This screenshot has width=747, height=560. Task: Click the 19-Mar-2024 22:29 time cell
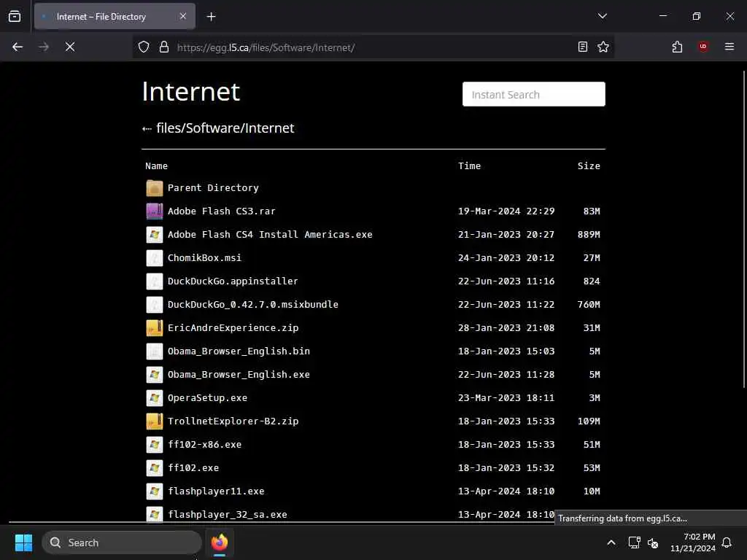point(506,211)
